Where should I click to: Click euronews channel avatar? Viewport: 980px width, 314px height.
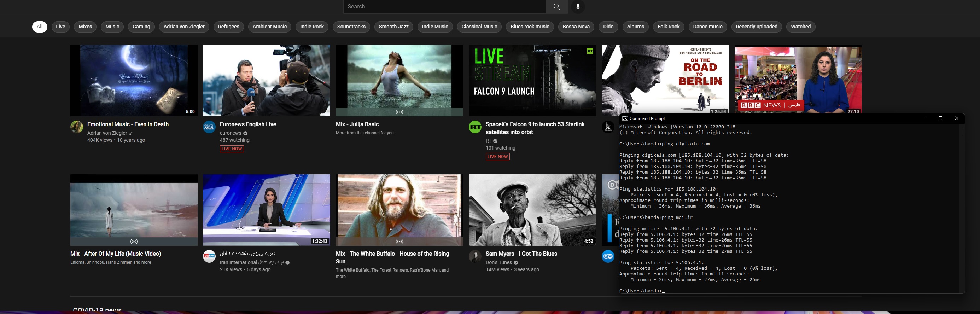(209, 127)
